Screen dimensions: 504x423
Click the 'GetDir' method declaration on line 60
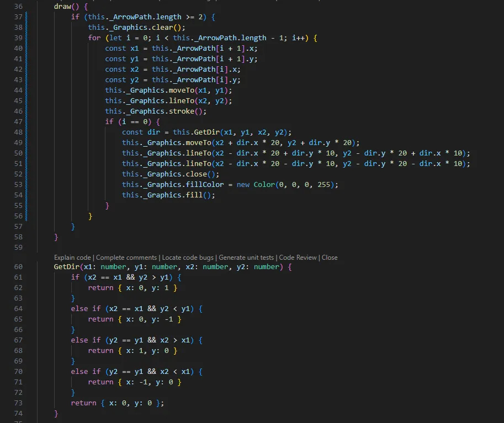pyautogui.click(x=67, y=266)
